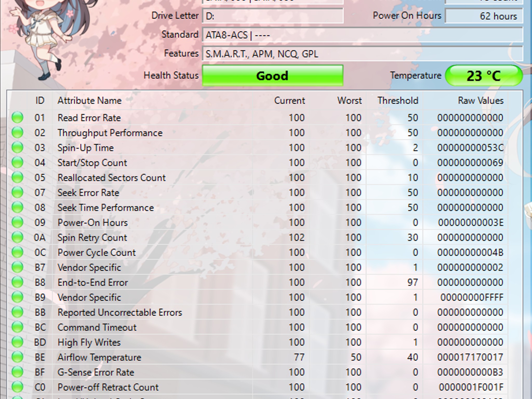Click green status icon for Seek Error Rate
Image resolution: width=532 pixels, height=399 pixels.
click(x=17, y=192)
